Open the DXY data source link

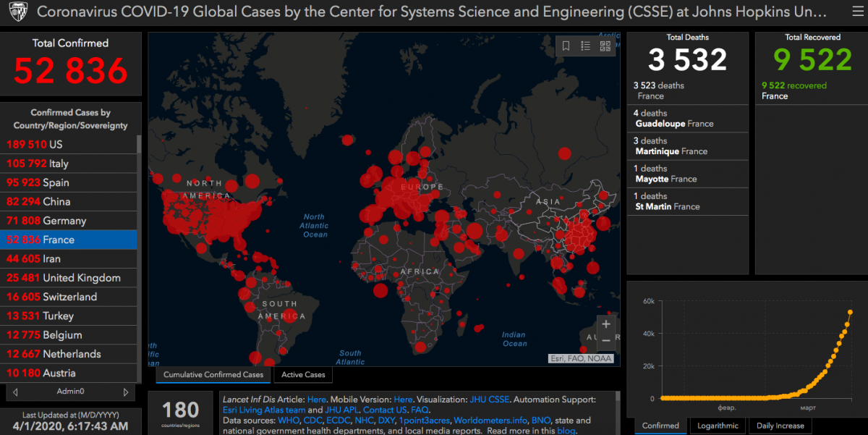point(388,420)
